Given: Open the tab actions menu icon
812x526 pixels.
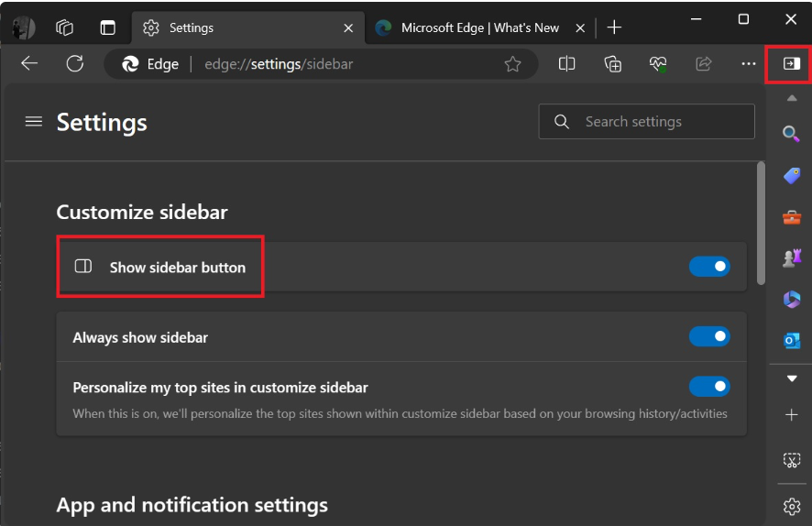Looking at the screenshot, I should click(108, 27).
